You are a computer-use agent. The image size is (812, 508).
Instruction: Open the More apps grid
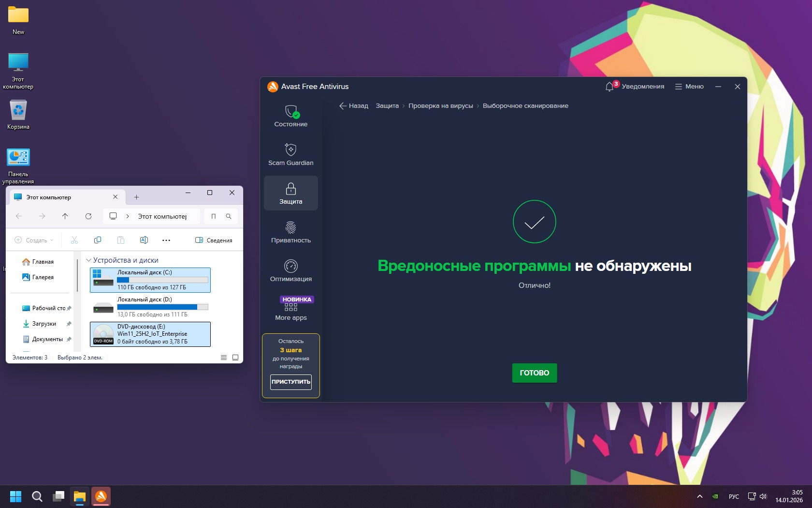[x=290, y=310]
